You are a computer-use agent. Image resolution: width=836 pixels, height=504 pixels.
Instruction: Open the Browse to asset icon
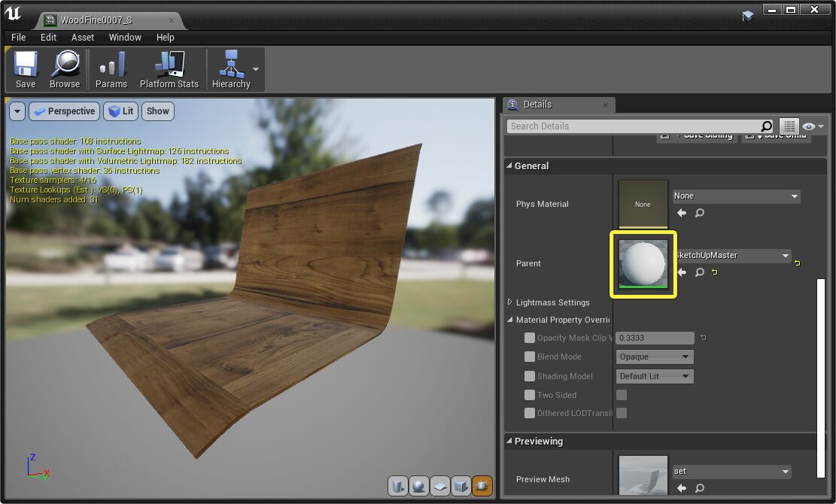(x=65, y=68)
